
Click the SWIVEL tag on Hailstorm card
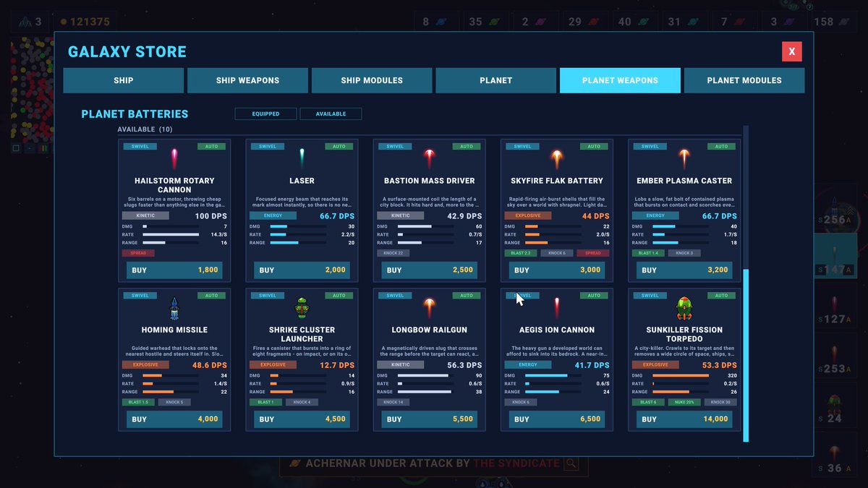(x=140, y=147)
